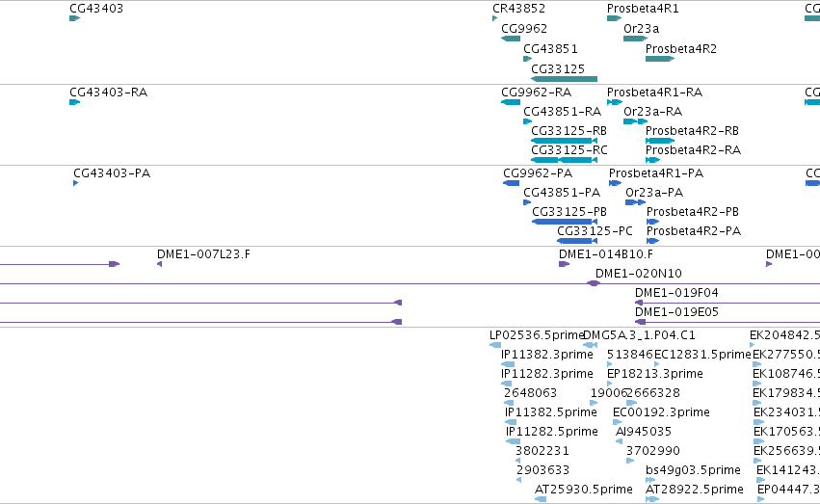Select protein CG33125-PC

tap(595, 231)
